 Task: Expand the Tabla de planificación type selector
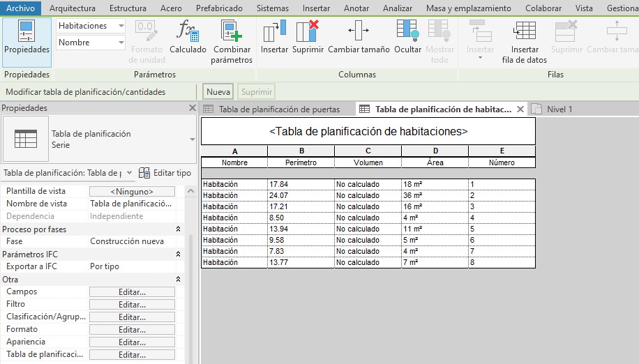[192, 139]
